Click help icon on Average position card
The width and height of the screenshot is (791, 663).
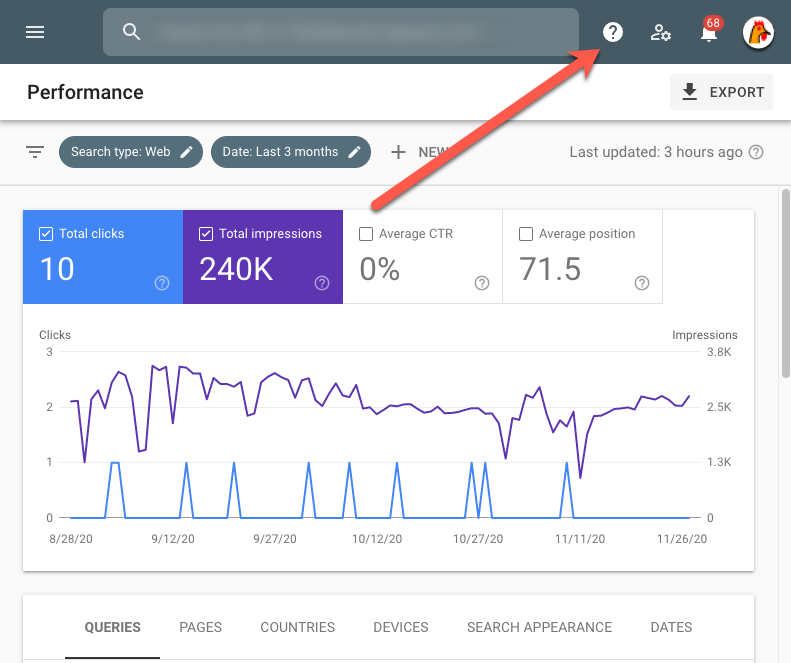pyautogui.click(x=642, y=283)
